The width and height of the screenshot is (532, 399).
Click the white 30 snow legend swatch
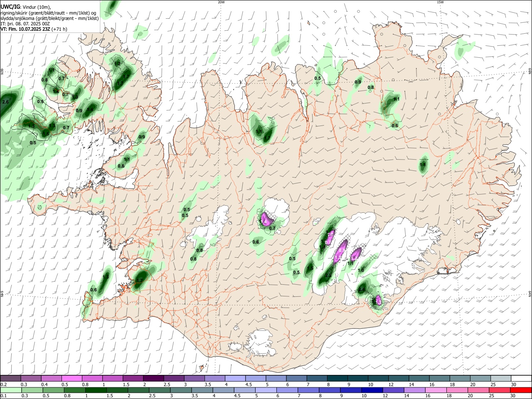tap(521, 378)
